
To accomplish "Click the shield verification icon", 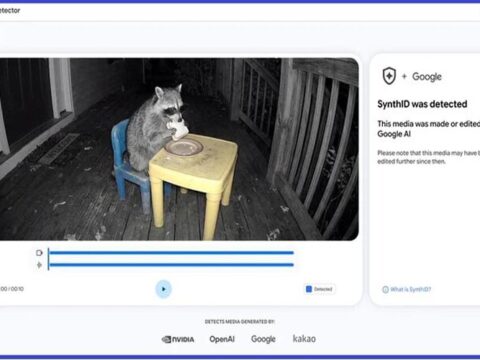I will 389,76.
